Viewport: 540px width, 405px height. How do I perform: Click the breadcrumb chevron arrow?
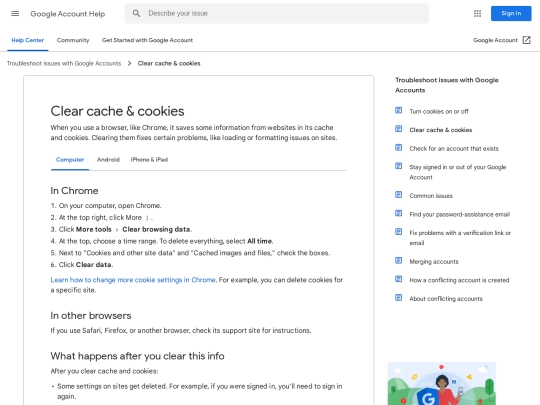[x=129, y=63]
